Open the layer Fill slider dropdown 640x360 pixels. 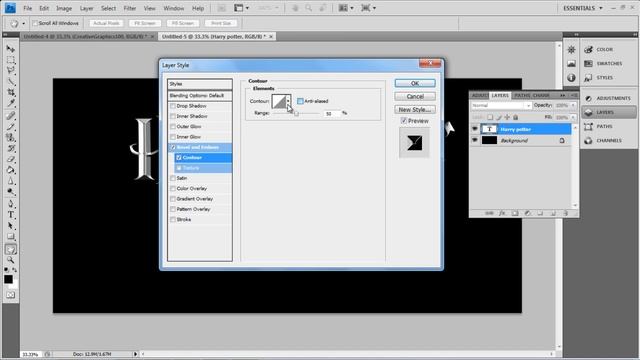pos(573,118)
